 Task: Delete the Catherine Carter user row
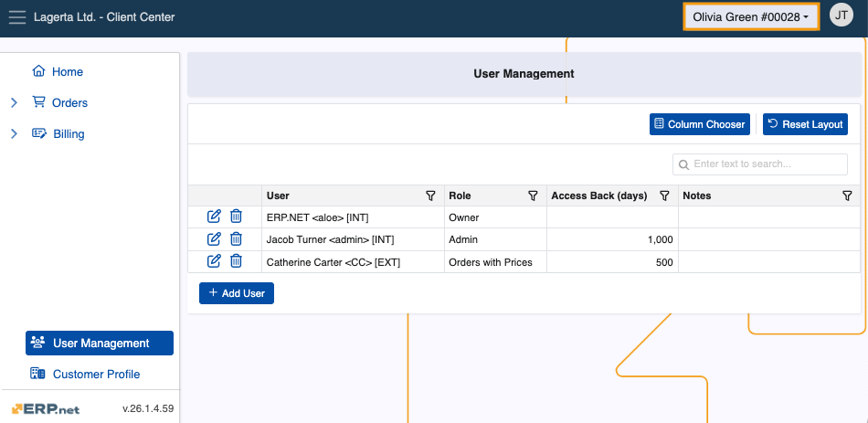pyautogui.click(x=236, y=261)
